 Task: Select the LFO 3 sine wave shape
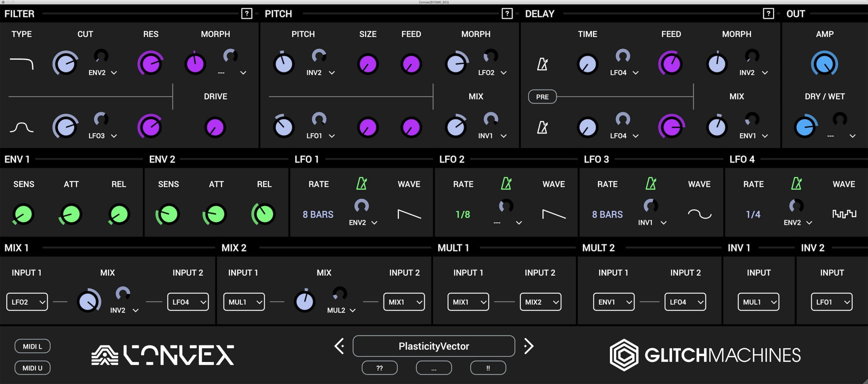699,214
